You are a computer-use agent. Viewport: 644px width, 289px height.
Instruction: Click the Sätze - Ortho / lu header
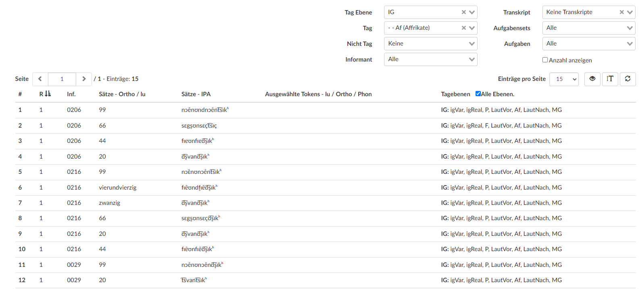click(x=122, y=94)
